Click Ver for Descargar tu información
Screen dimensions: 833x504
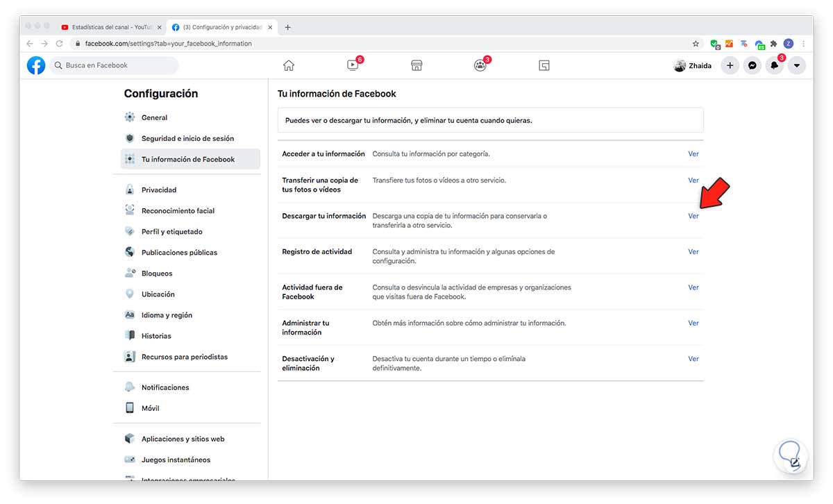pos(693,216)
